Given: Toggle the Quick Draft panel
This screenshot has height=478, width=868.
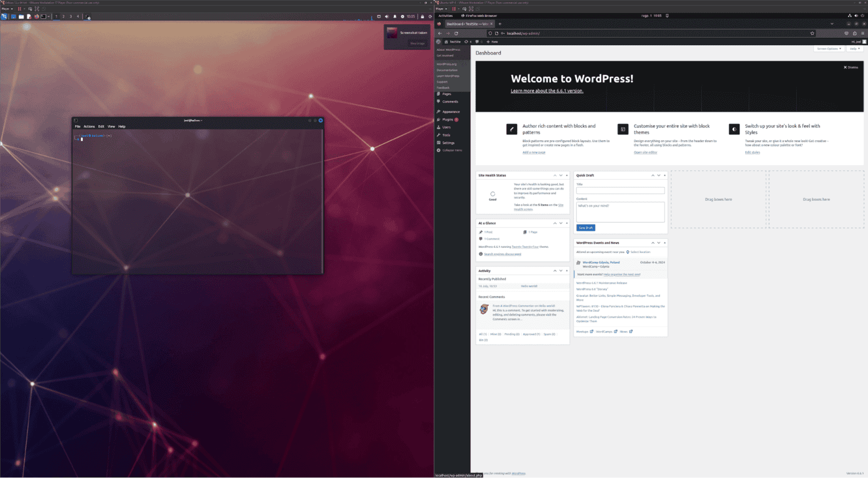Looking at the screenshot, I should click(x=665, y=175).
